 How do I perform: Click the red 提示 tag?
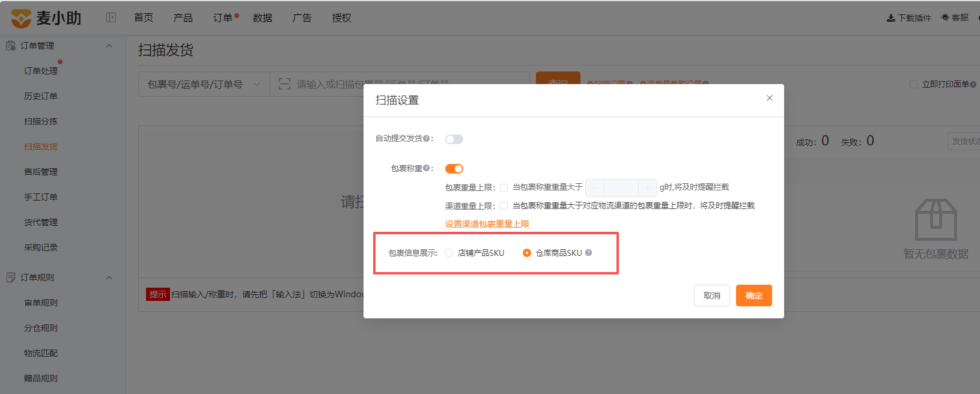coord(158,294)
